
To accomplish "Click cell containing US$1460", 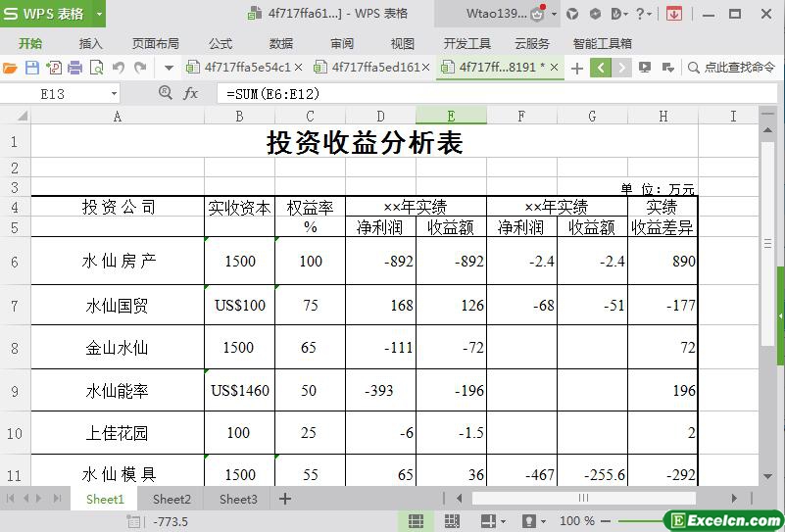I will click(239, 390).
